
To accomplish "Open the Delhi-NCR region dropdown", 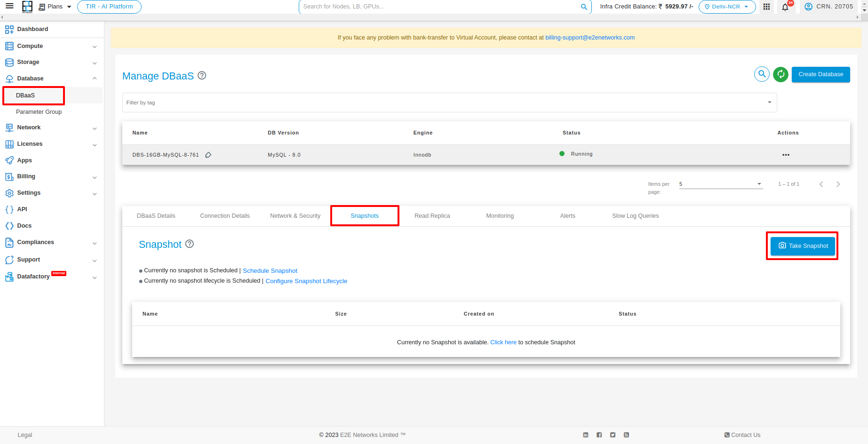I will 727,7.
